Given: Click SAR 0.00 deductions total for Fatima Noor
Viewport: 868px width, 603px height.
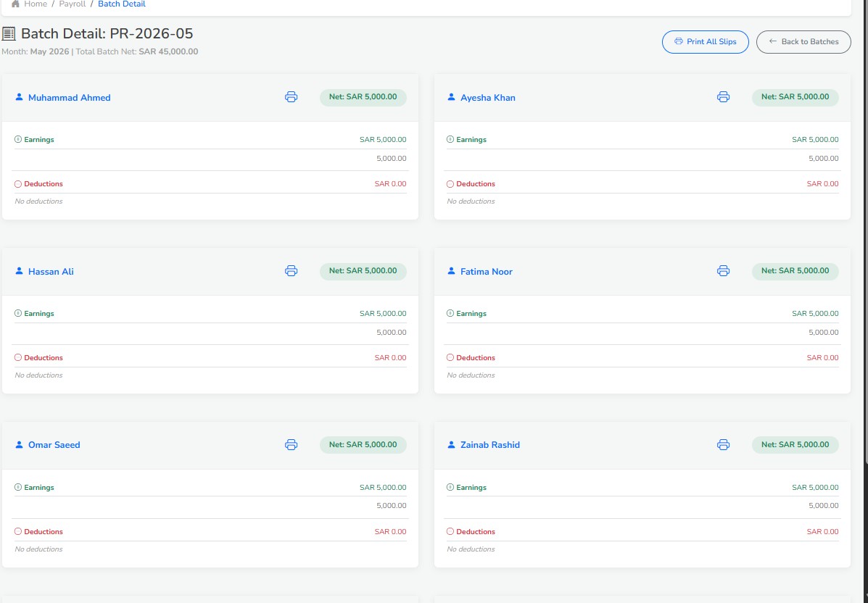Looking at the screenshot, I should [822, 358].
